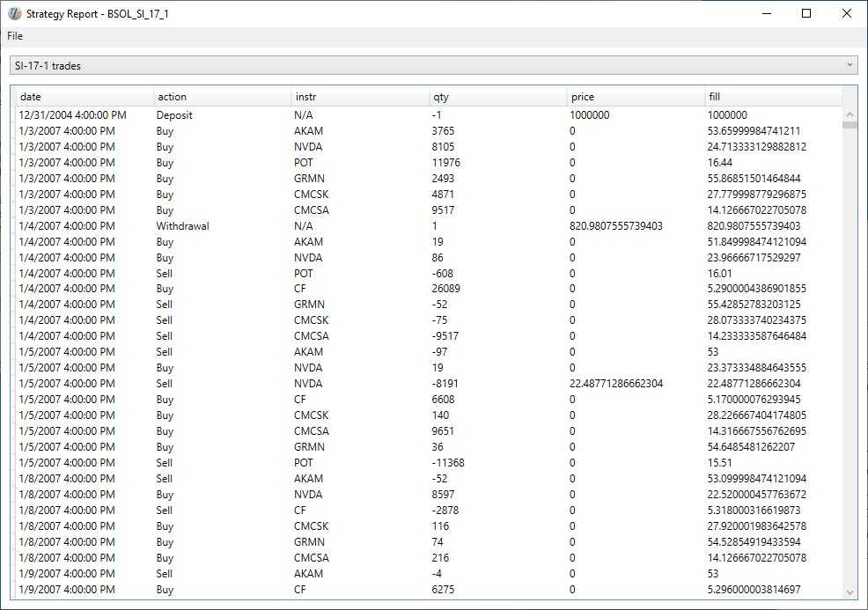This screenshot has height=610, width=868.
Task: Select qty cell 3765
Action: click(x=443, y=131)
